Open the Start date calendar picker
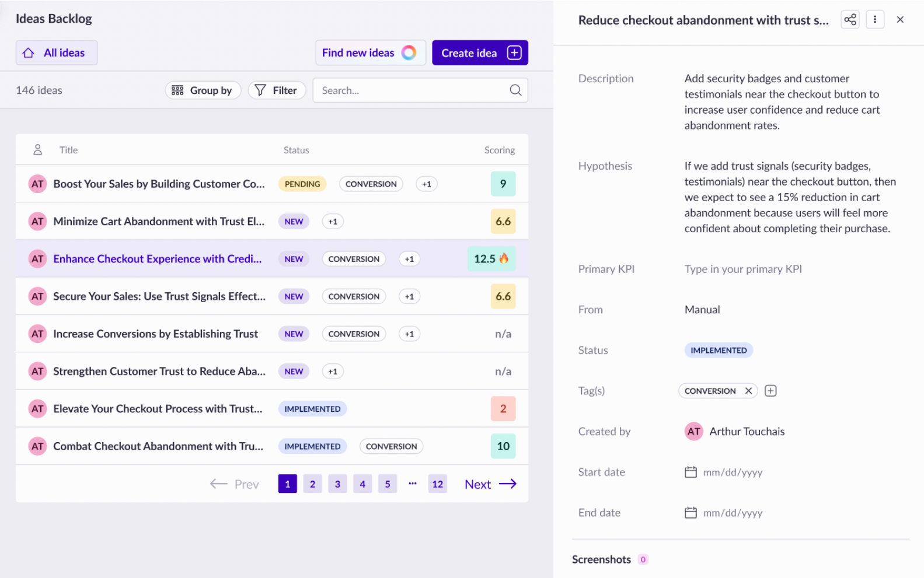Screen dimensions: 924x578 (691, 472)
